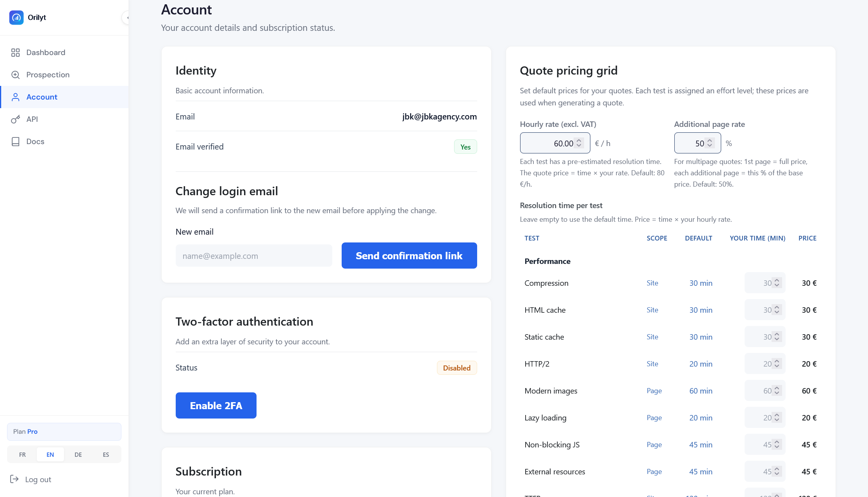Increase hourly rate with stepper arrows

(x=579, y=141)
